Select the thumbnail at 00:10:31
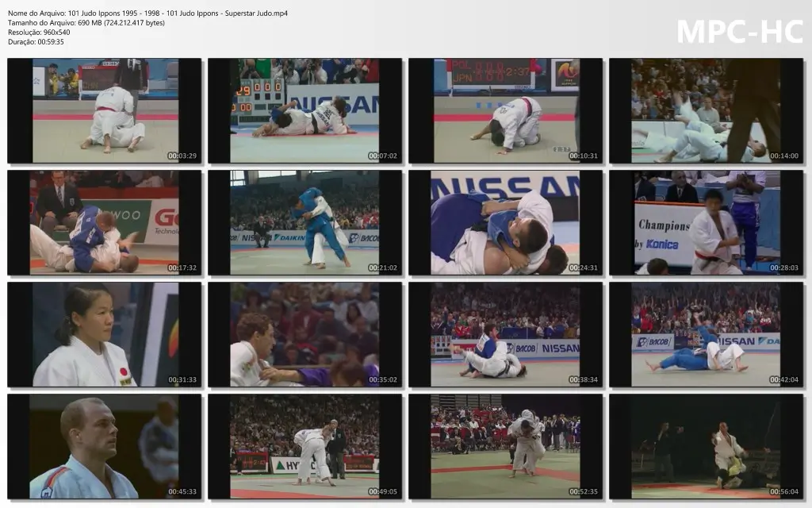The image size is (812, 508). (x=505, y=111)
